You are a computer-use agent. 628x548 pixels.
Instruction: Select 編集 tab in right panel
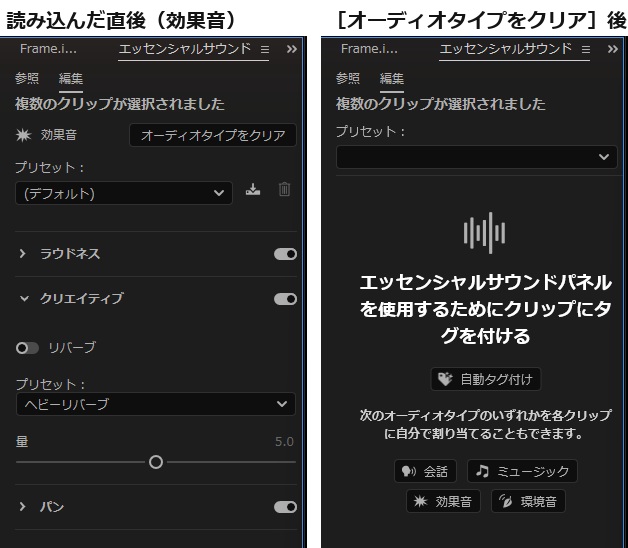coord(392,78)
